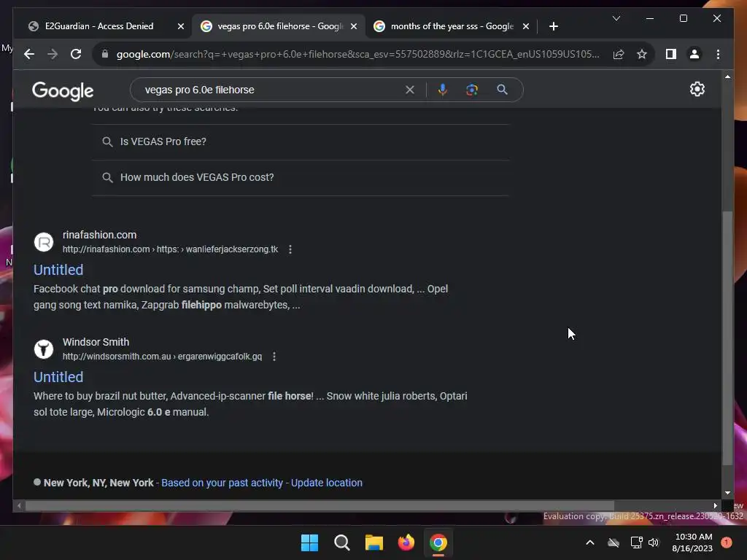Click the rinafashion.com site favicon
Viewport: 747px width, 560px height.
[43, 242]
